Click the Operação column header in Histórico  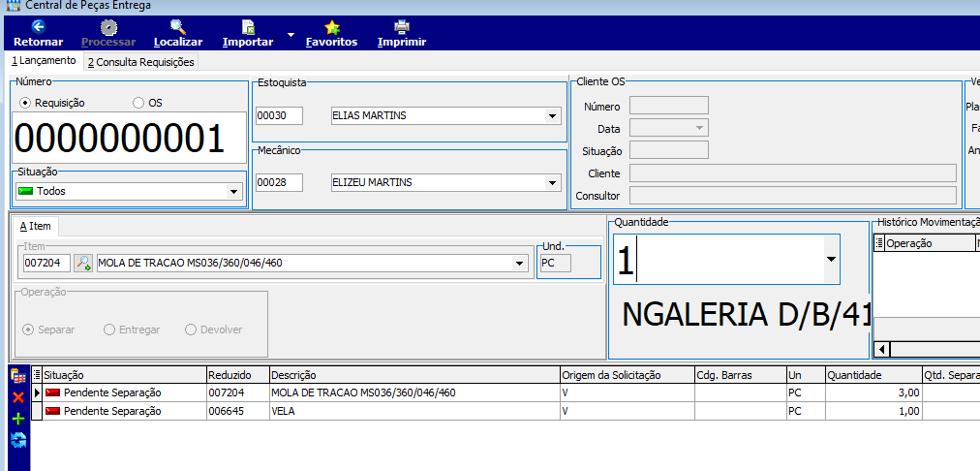point(929,243)
